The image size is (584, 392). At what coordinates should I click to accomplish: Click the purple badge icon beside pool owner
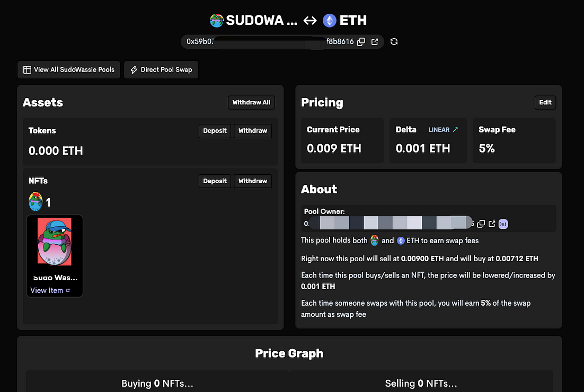pyautogui.click(x=503, y=224)
